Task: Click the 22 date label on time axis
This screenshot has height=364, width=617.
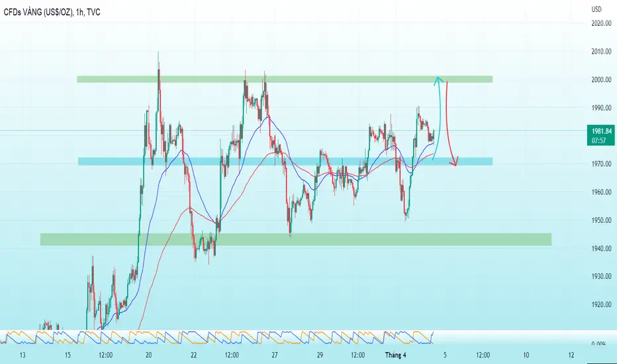Action: (x=193, y=355)
